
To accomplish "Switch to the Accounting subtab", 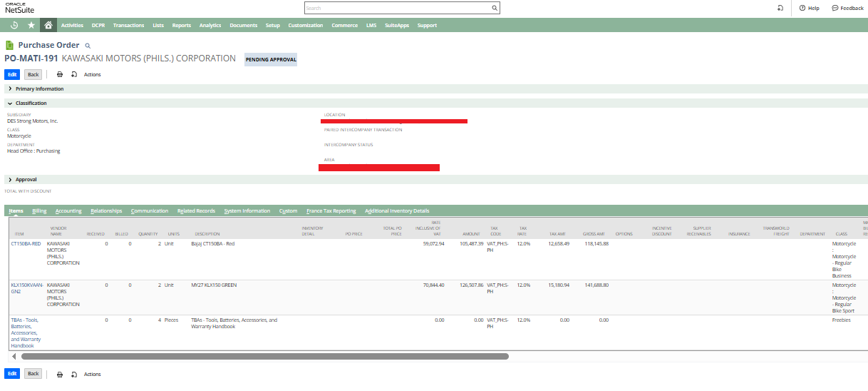I will tap(68, 211).
